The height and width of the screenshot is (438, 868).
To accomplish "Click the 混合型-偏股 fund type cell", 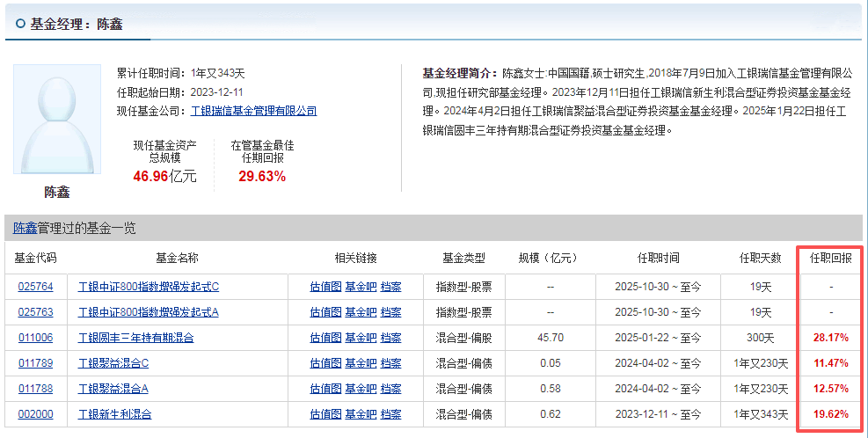I will (463, 338).
